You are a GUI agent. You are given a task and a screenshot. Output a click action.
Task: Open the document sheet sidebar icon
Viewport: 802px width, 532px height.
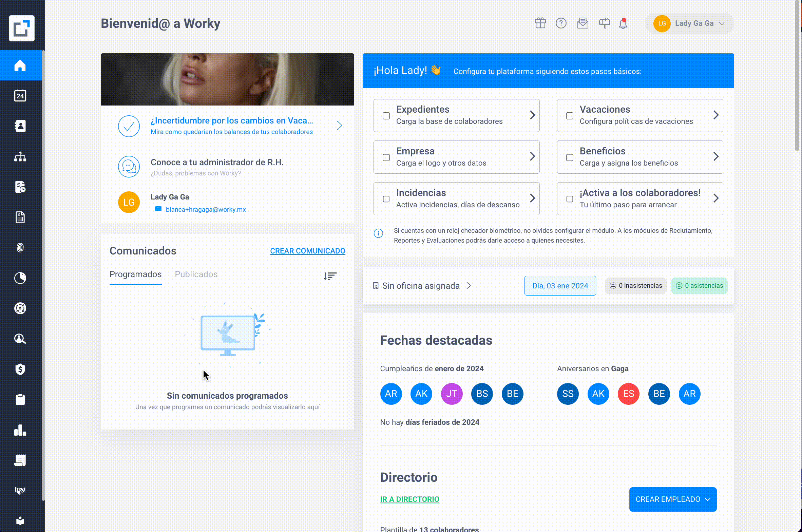pyautogui.click(x=20, y=217)
